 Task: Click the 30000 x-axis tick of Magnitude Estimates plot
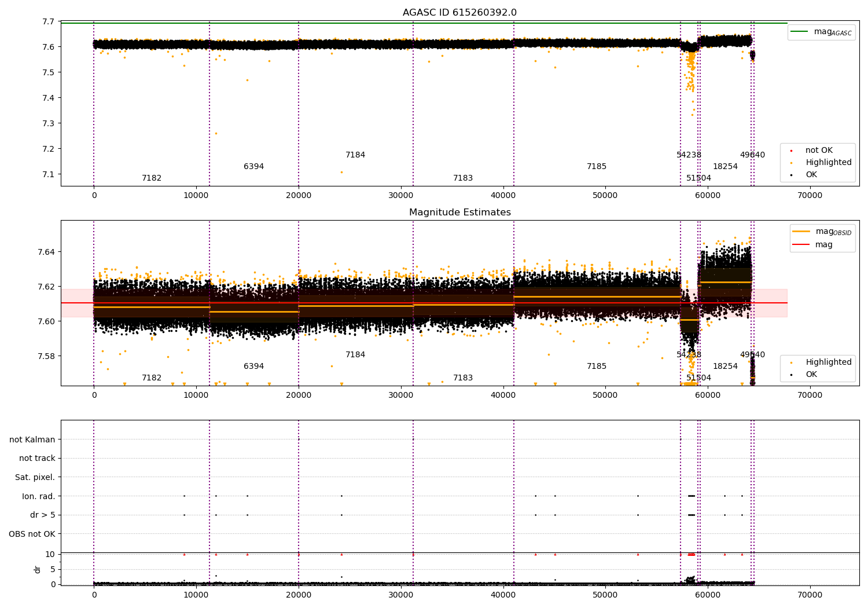tap(400, 395)
